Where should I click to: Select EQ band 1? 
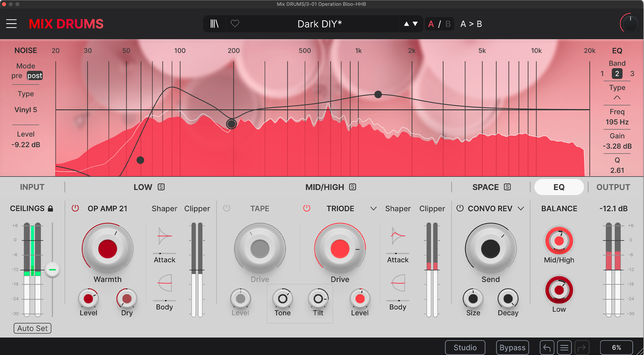pyautogui.click(x=602, y=74)
